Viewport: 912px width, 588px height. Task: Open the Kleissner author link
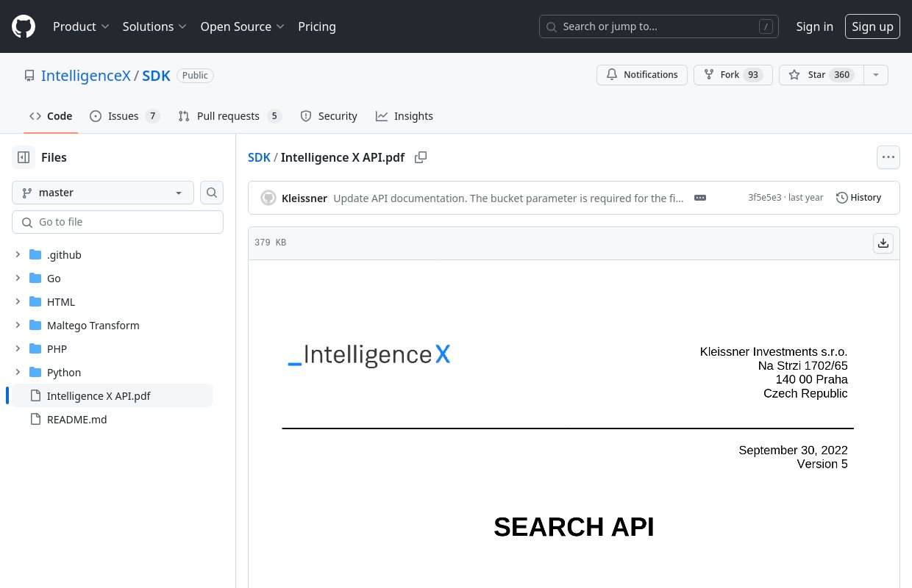tap(304, 198)
